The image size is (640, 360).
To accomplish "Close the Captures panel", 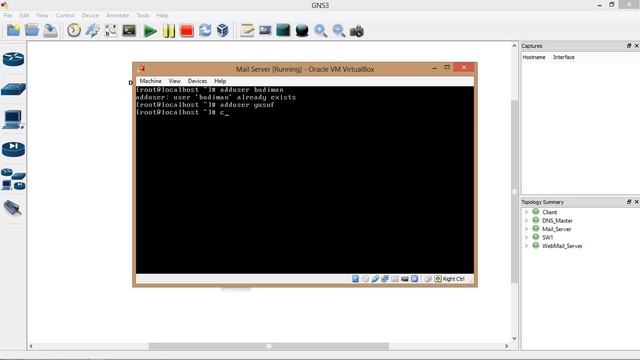I will click(x=636, y=46).
